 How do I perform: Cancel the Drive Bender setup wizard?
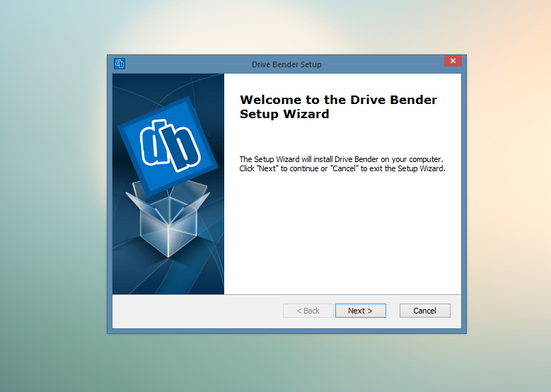pos(425,311)
